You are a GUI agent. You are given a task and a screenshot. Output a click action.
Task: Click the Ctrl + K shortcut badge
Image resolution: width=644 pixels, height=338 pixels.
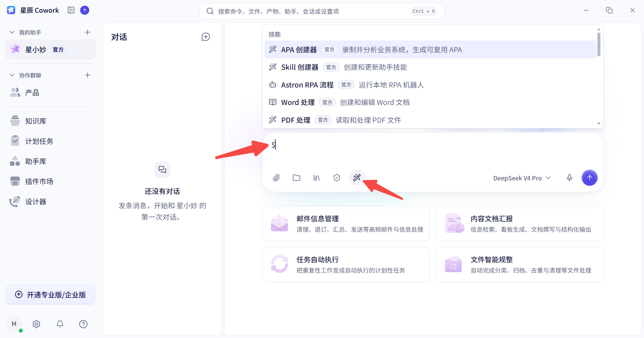pos(424,11)
